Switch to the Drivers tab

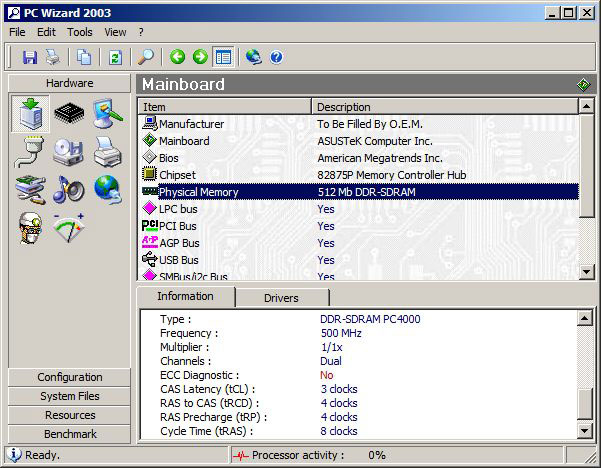click(x=282, y=298)
